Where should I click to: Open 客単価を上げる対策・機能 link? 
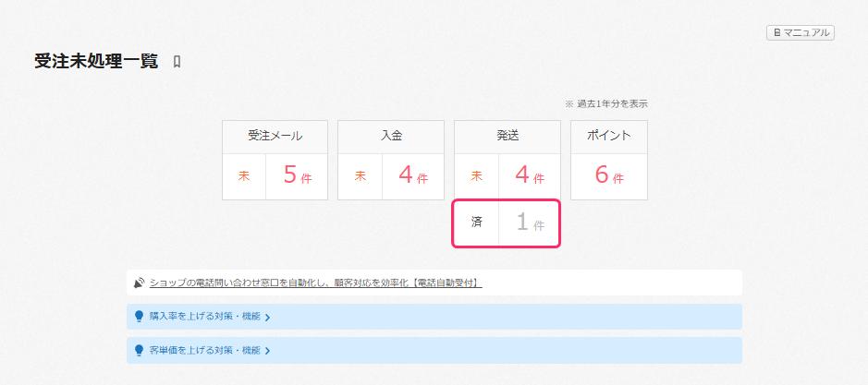(204, 350)
